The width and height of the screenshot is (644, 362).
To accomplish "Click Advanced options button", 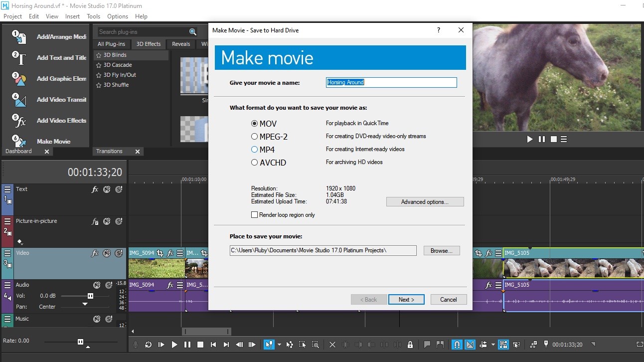I will click(425, 202).
